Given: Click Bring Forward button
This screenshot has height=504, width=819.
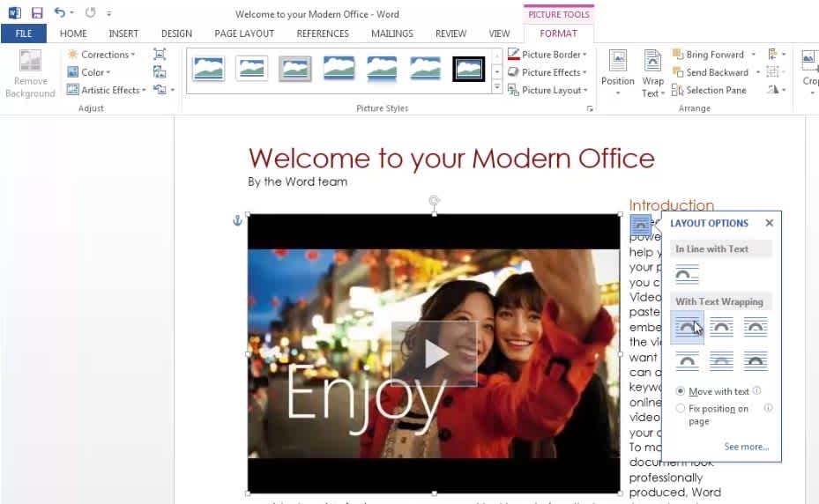Looking at the screenshot, I should click(x=708, y=55).
